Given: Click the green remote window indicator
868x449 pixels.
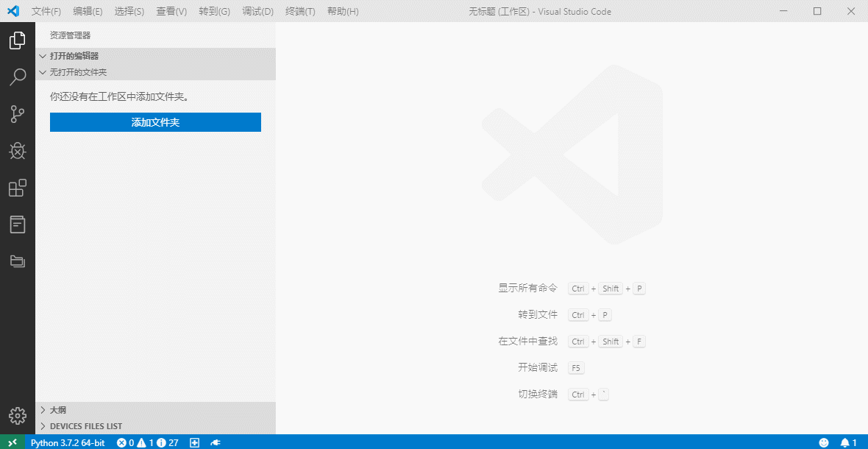Looking at the screenshot, I should pyautogui.click(x=12, y=442).
